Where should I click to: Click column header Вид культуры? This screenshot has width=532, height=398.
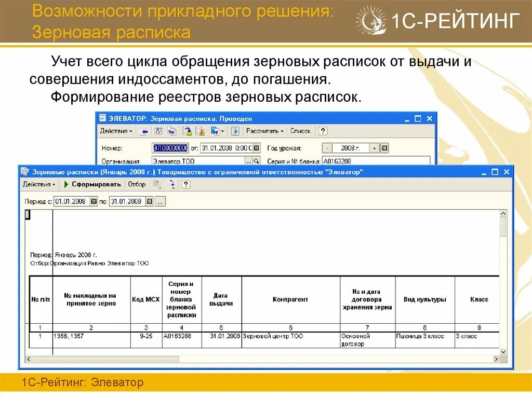(x=425, y=299)
